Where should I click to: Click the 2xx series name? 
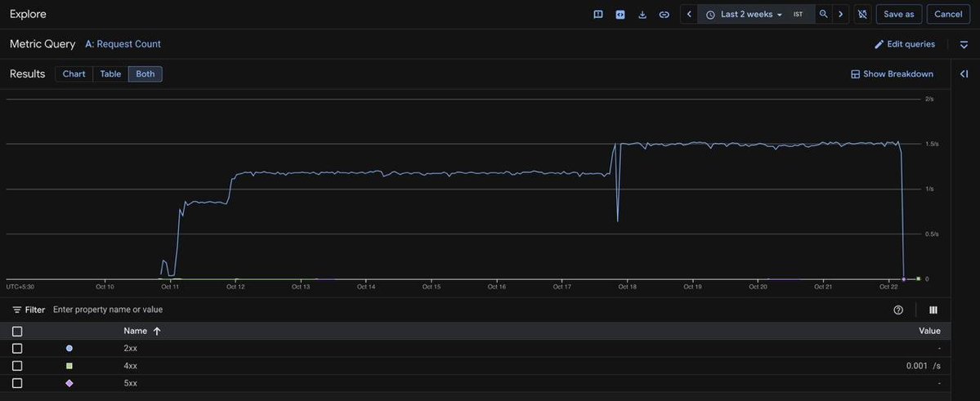(x=130, y=349)
